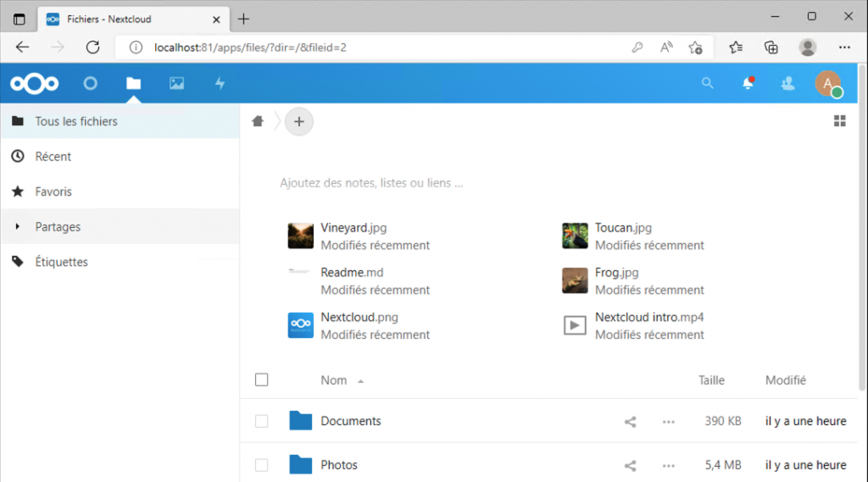868x482 pixels.
Task: Open the Nextcloud Dashboard icon
Action: [90, 83]
